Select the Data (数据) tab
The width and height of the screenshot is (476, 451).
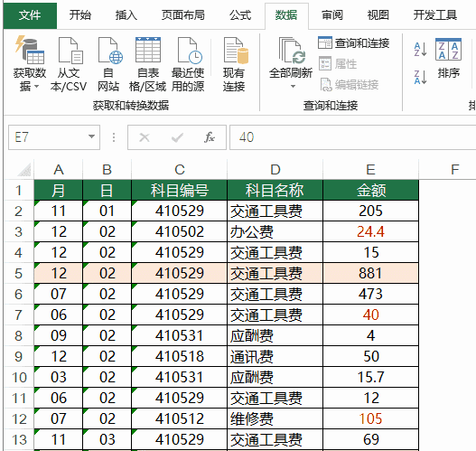click(x=286, y=15)
